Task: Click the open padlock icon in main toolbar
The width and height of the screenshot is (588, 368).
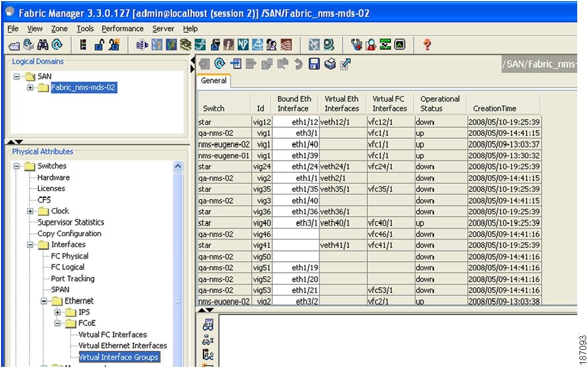Action: 100,45
